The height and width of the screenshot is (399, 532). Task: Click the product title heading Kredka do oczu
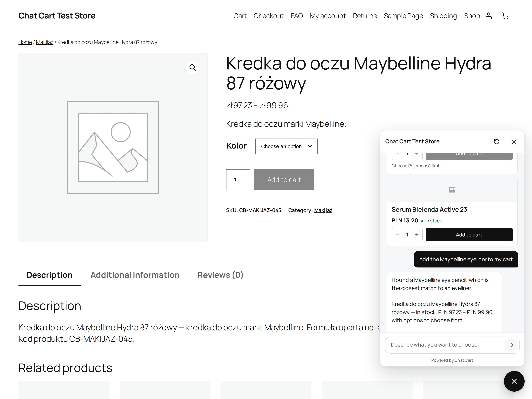[359, 73]
